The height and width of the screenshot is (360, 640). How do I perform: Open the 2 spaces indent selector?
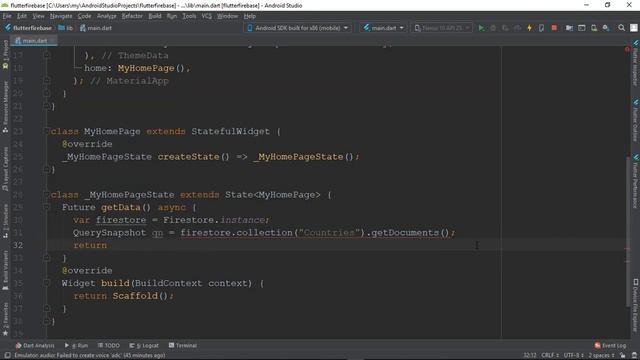[x=601, y=356]
